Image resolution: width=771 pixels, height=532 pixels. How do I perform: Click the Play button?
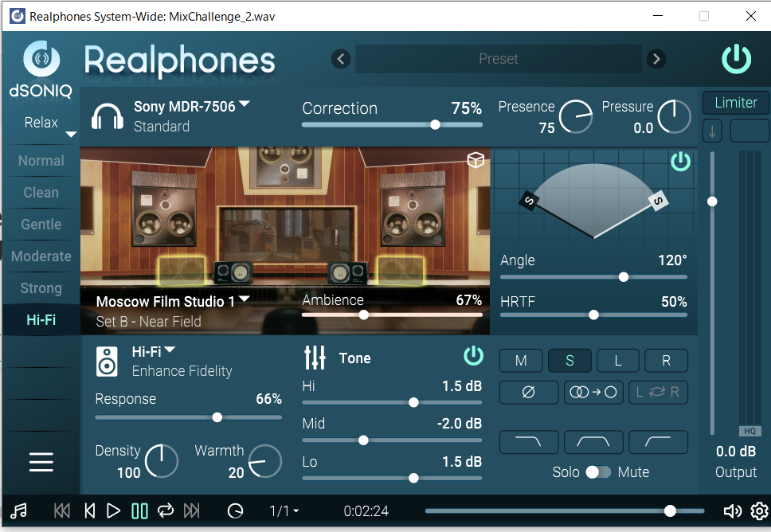coord(114,511)
